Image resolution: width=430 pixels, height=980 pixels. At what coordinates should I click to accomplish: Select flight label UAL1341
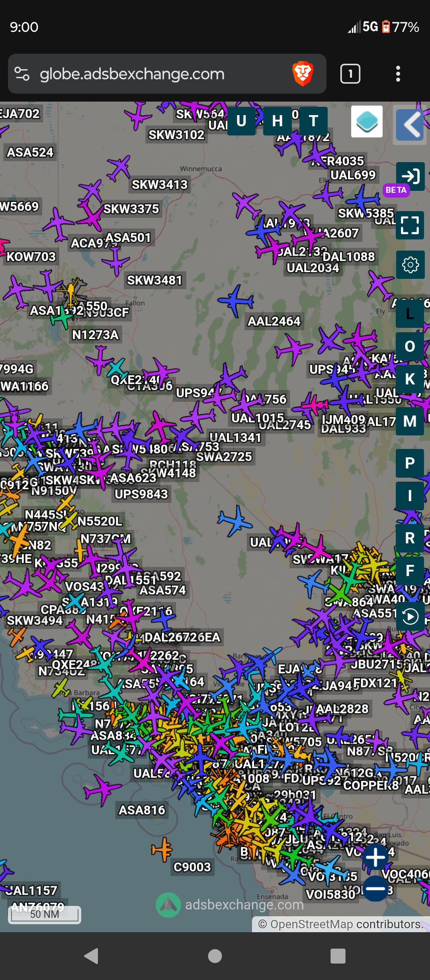tap(236, 437)
